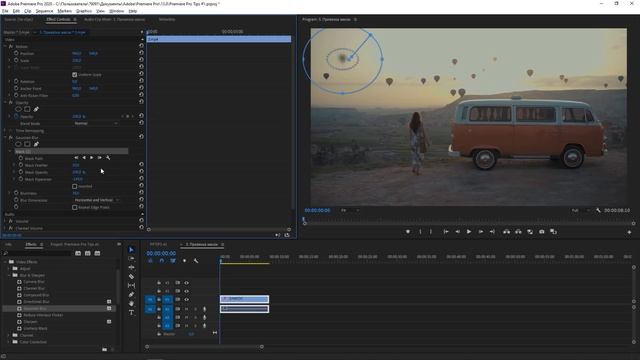Click the Add Marker button in Program monitor

(x=407, y=231)
